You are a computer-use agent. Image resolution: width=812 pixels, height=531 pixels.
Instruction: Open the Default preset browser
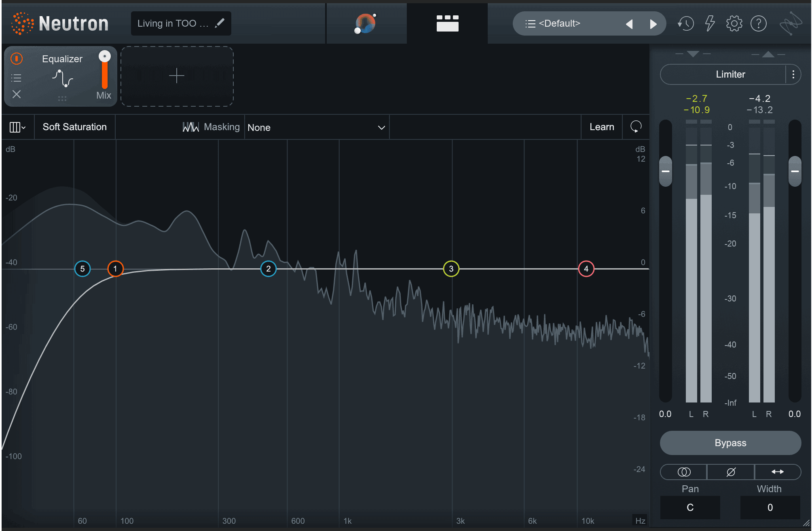click(x=560, y=23)
